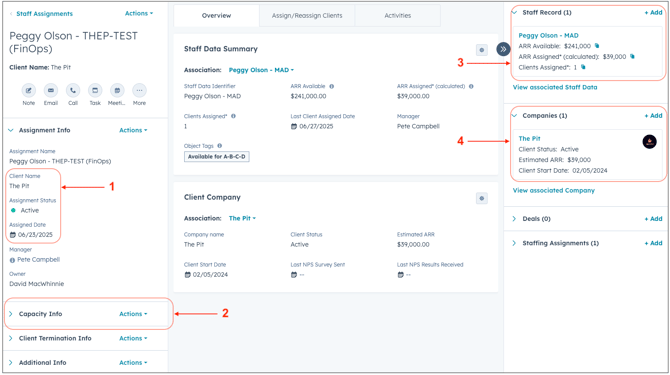Click Client Status Active in Client Company

point(300,245)
